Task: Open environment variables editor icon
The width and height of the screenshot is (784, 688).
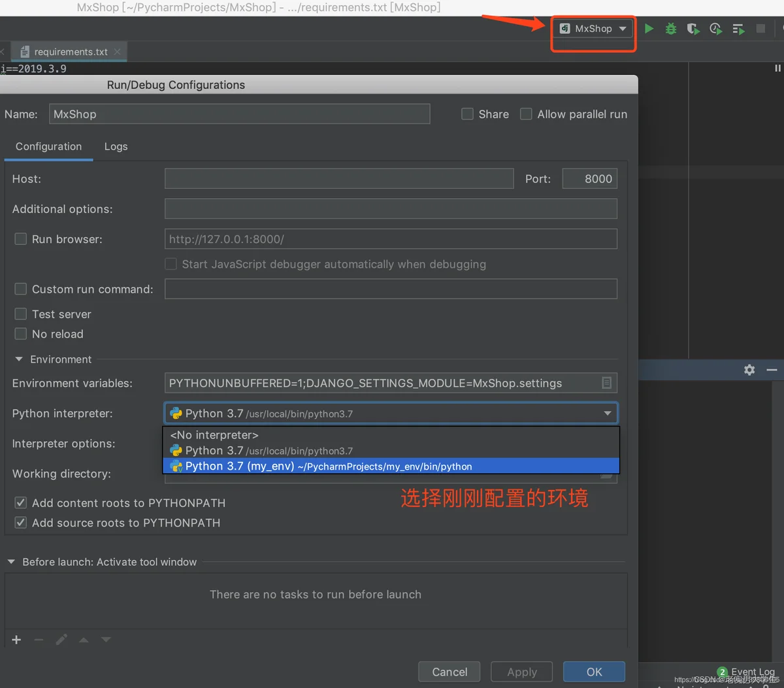Action: pyautogui.click(x=606, y=383)
